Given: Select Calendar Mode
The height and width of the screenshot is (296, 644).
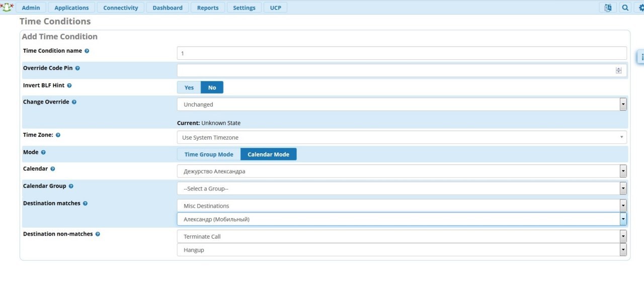Looking at the screenshot, I should coord(269,154).
